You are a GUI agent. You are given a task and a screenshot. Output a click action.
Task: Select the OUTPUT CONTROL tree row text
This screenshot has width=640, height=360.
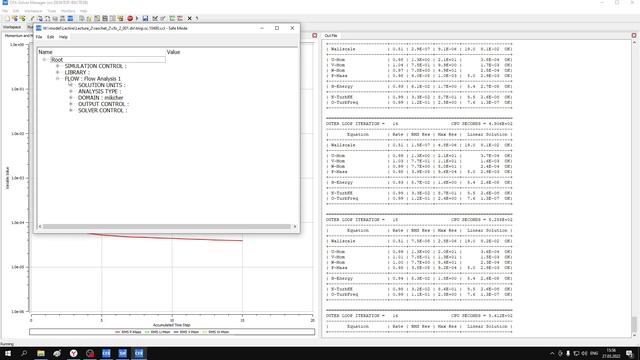click(x=103, y=104)
